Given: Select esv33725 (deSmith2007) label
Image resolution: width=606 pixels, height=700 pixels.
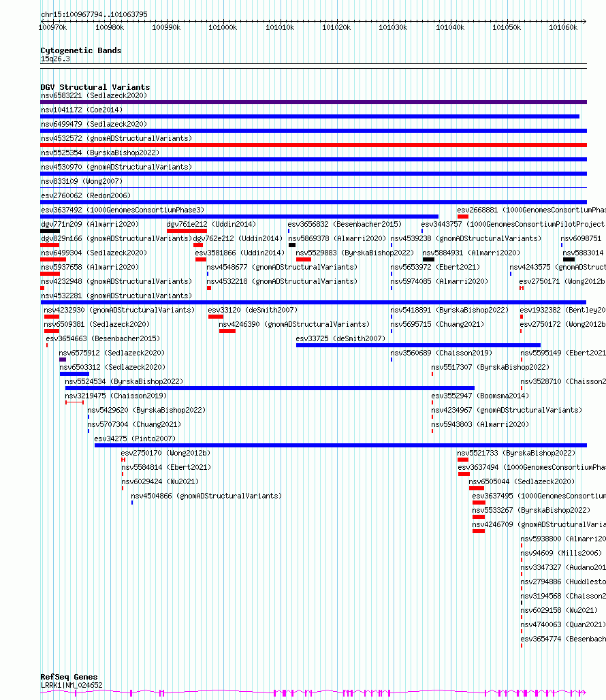Looking at the screenshot, I should click(x=340, y=338).
